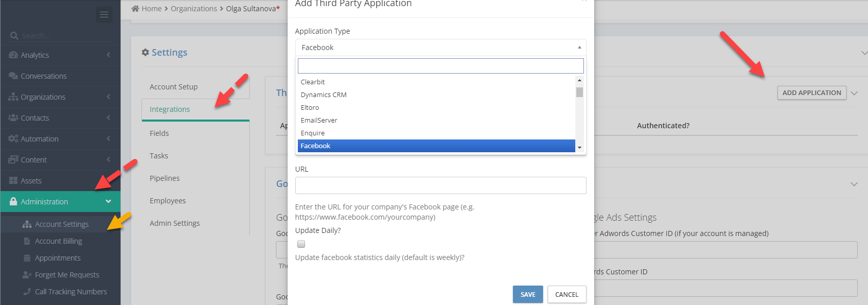Collapse the Google settings panel chevron
The image size is (868, 305).
pyautogui.click(x=854, y=184)
